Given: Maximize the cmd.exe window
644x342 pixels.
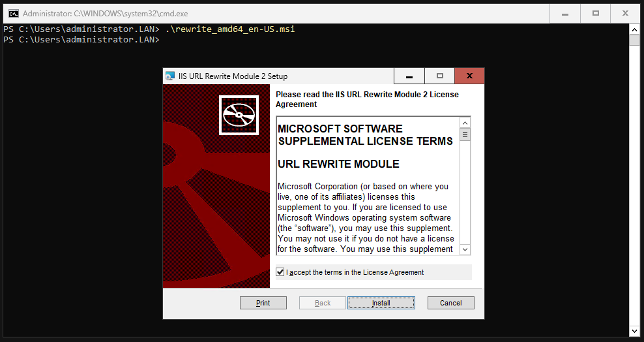Looking at the screenshot, I should [596, 14].
